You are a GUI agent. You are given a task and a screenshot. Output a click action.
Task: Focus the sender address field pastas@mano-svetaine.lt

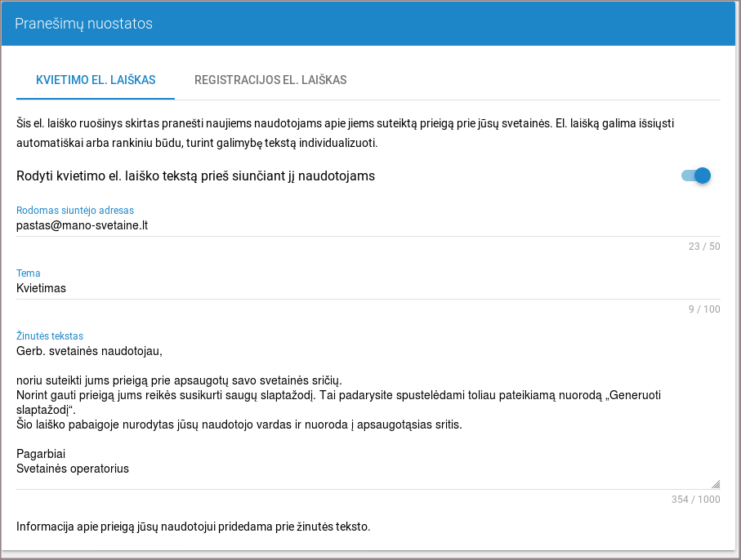[368, 224]
